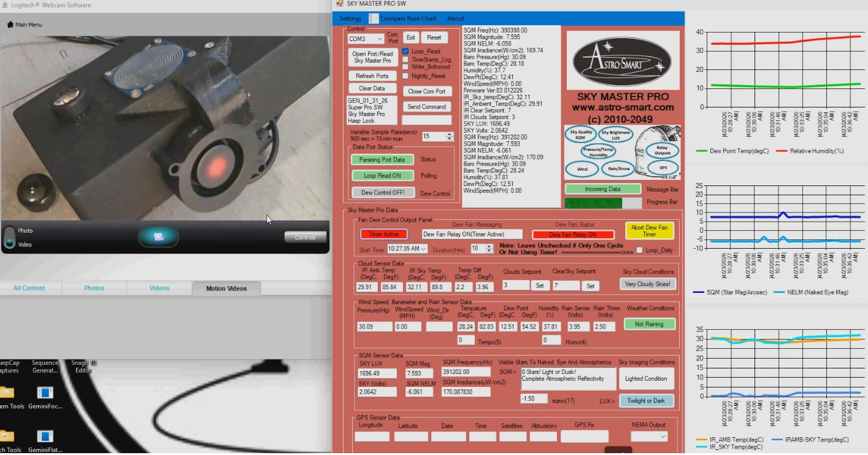The height and width of the screenshot is (455, 868).
Task: Switch the Photo/Video toggle
Action: tap(9, 237)
